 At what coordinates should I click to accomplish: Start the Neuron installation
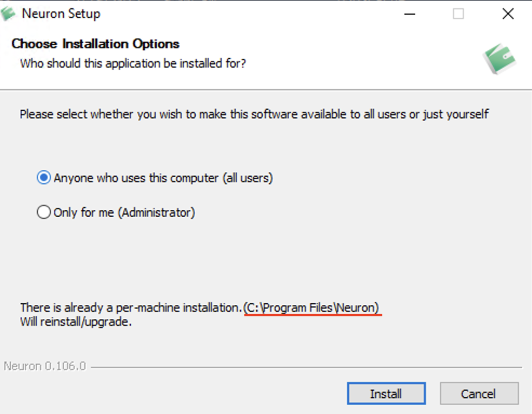386,393
